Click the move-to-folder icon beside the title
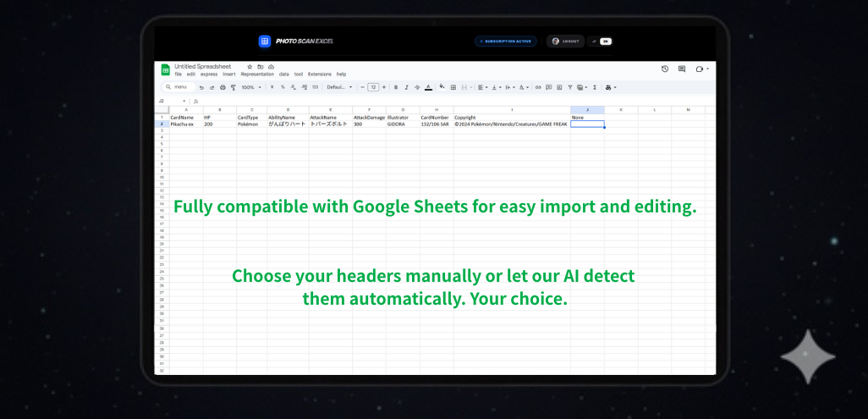Screen dimensions: 868x419 (x=261, y=67)
